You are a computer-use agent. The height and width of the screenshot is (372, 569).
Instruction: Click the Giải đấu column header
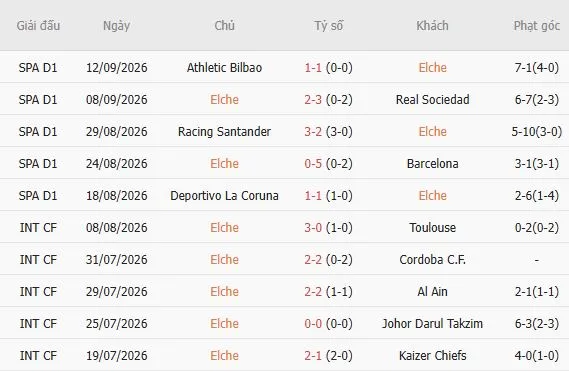pos(38,26)
